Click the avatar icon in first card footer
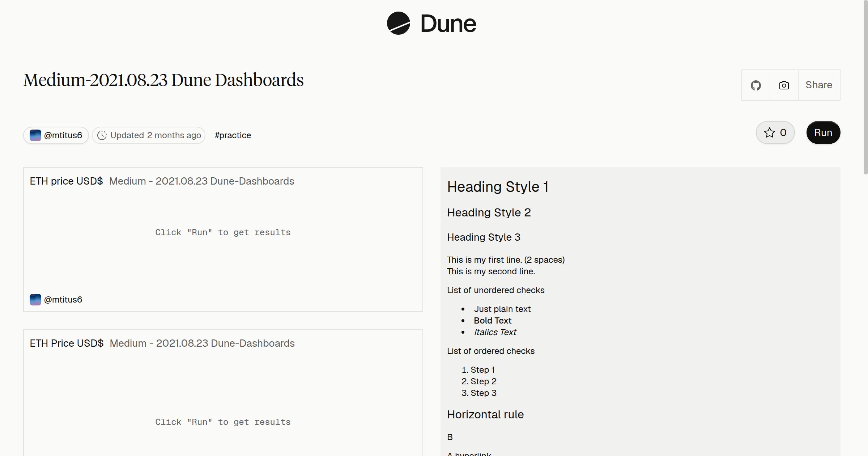 coord(35,300)
